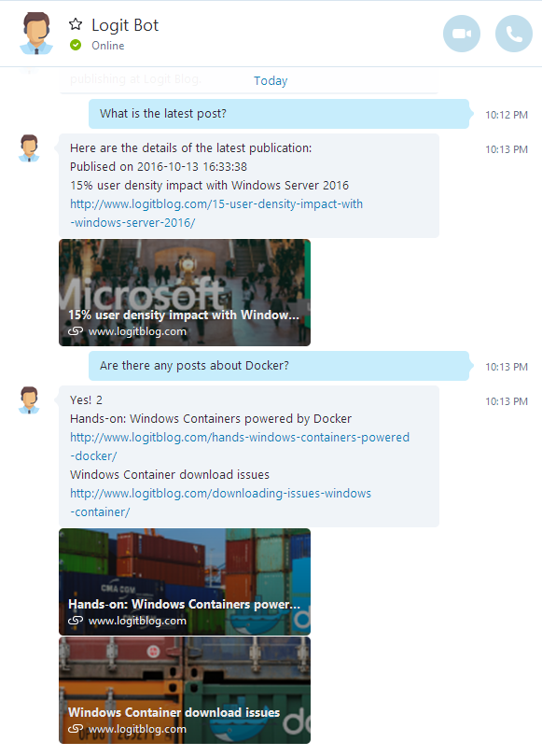This screenshot has width=542, height=756.
Task: Click link icon on download issues card
Action: [x=76, y=729]
